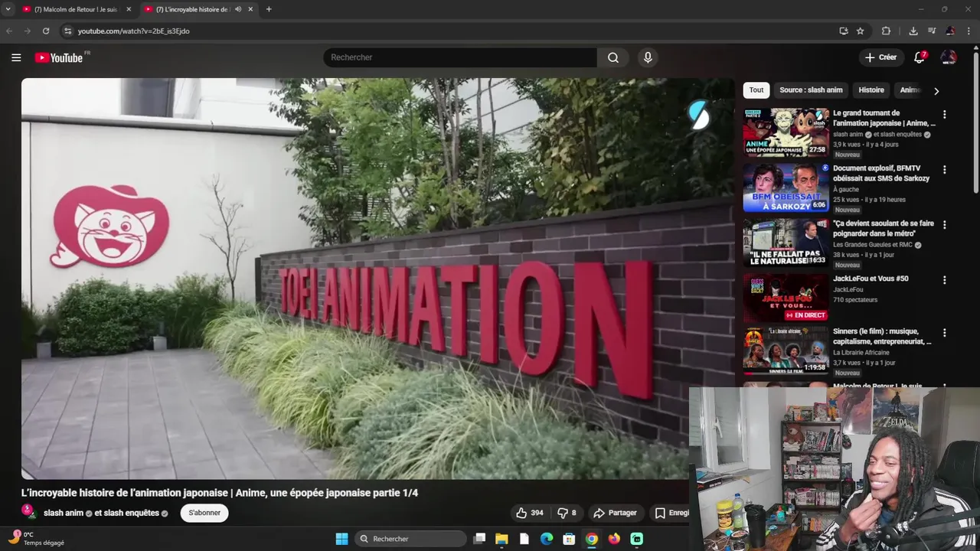This screenshot has width=980, height=551.
Task: Open the YouTube guide hamburger menu
Action: coord(16,57)
